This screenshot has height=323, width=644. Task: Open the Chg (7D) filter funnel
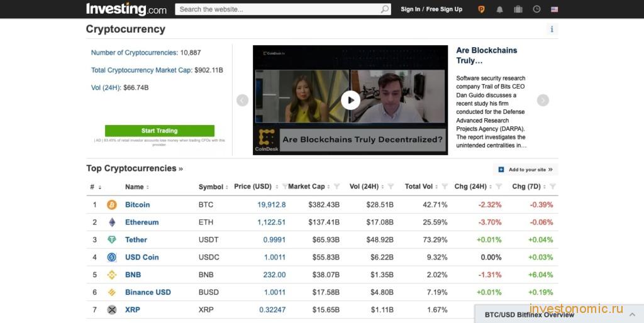(553, 187)
